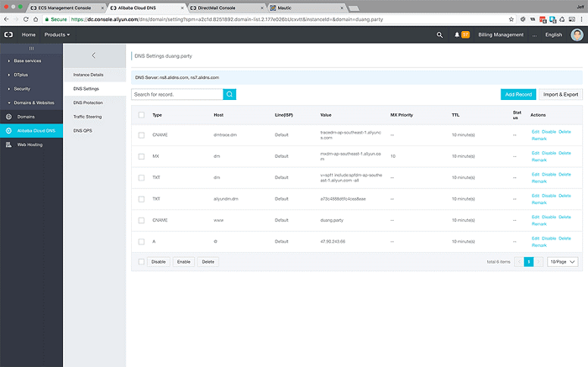
Task: Collapse sidebar using the handle icon
Action: [32, 48]
